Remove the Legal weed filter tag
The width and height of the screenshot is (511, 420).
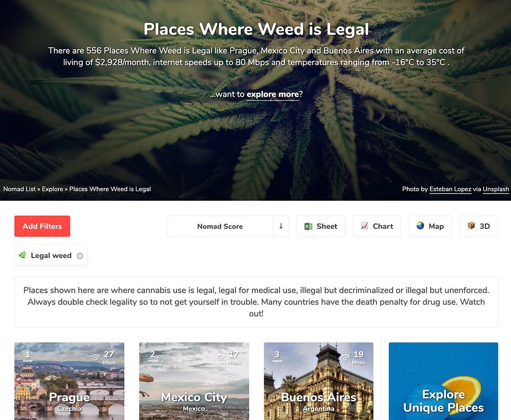(80, 256)
